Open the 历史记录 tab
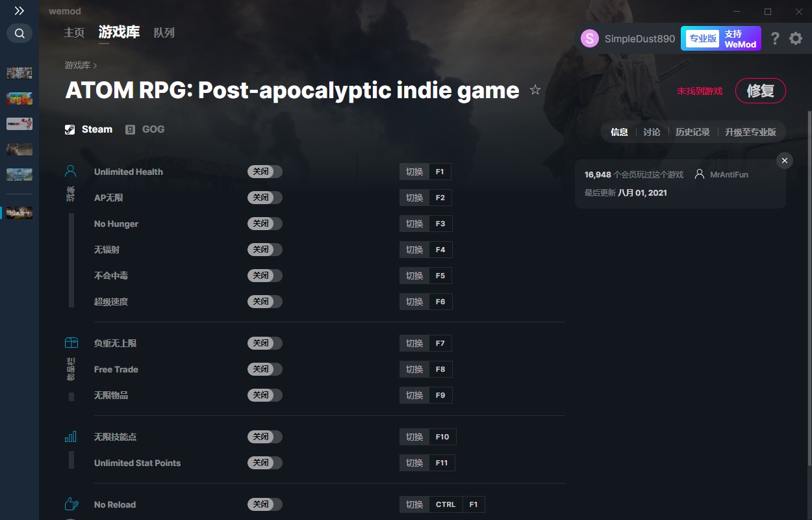Image resolution: width=812 pixels, height=520 pixels. (692, 132)
